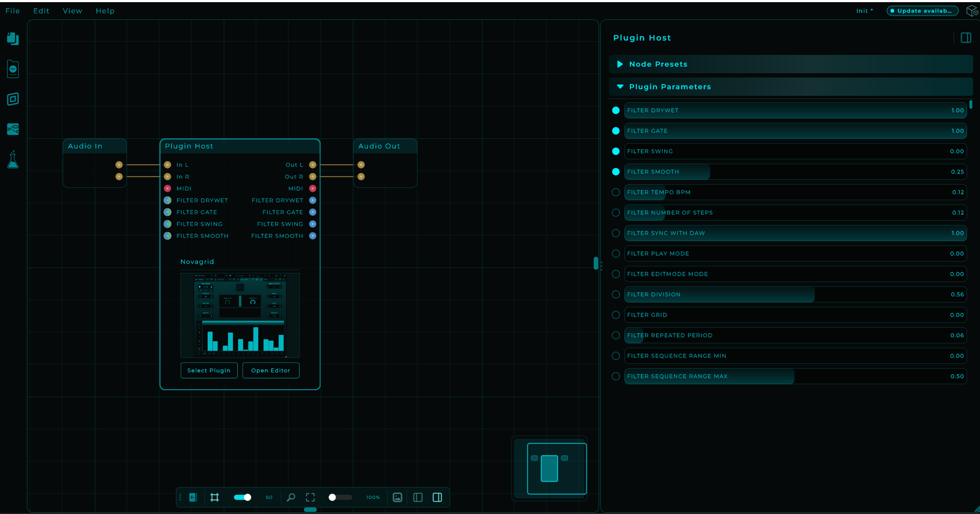Open the lab flask icon in sidebar
The width and height of the screenshot is (980, 514).
tap(13, 160)
